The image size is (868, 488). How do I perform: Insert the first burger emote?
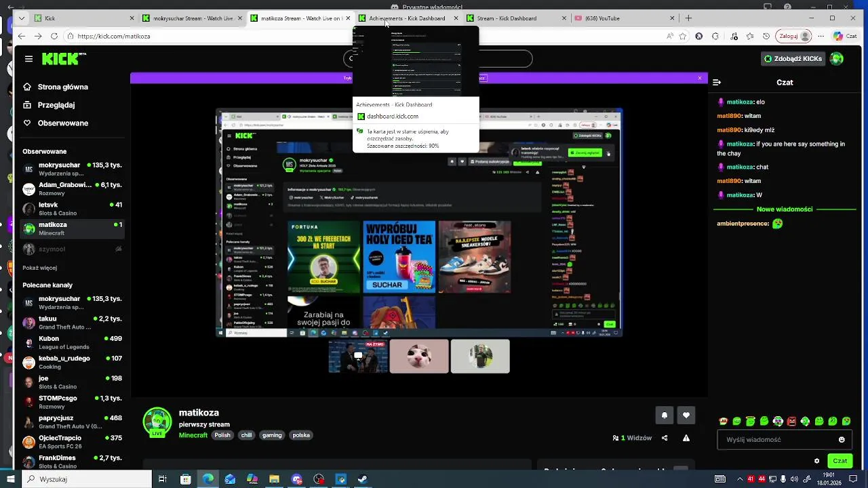click(x=724, y=422)
